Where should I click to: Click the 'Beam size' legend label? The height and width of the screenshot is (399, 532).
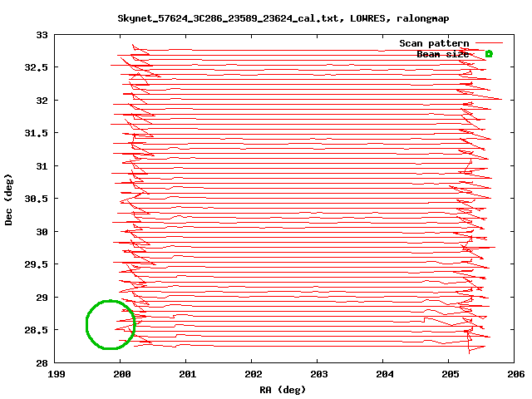tap(443, 54)
